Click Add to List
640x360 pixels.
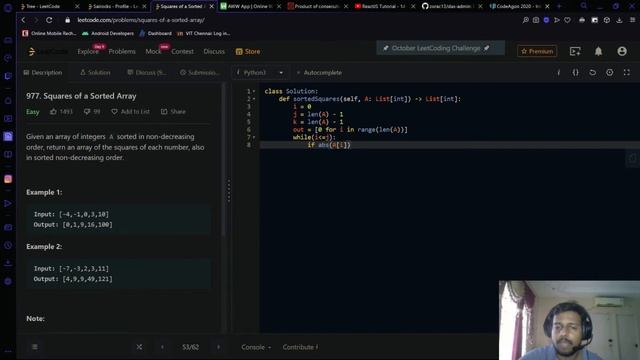130,111
